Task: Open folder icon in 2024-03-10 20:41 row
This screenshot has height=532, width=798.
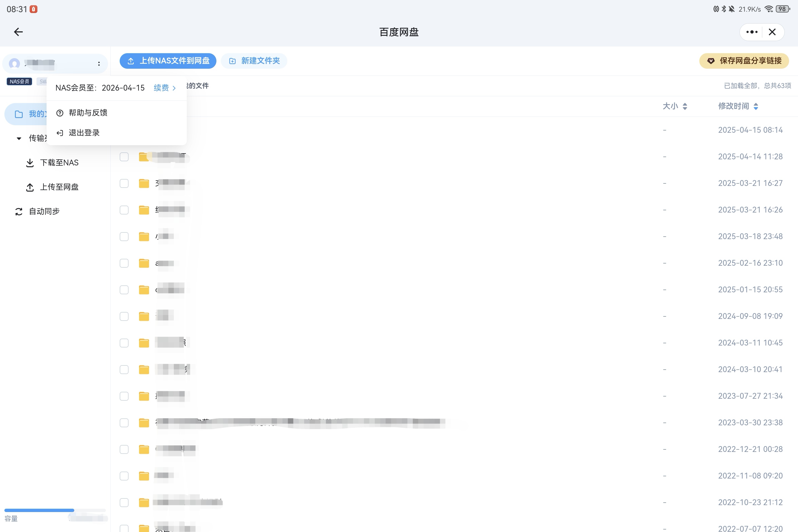Action: point(144,369)
